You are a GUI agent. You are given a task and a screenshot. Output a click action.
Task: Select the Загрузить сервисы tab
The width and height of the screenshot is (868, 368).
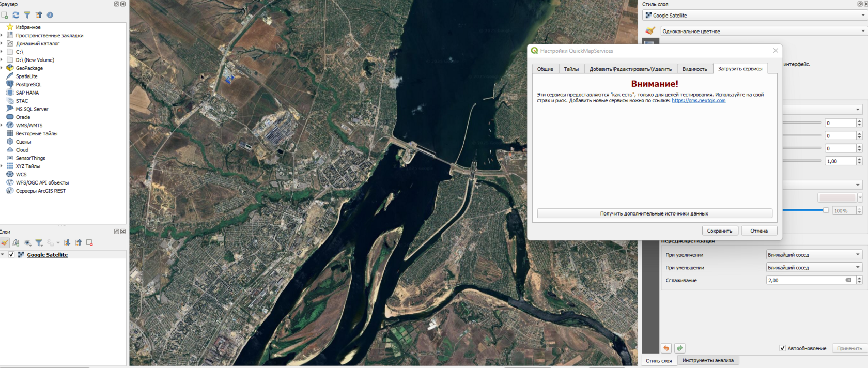[x=740, y=68]
